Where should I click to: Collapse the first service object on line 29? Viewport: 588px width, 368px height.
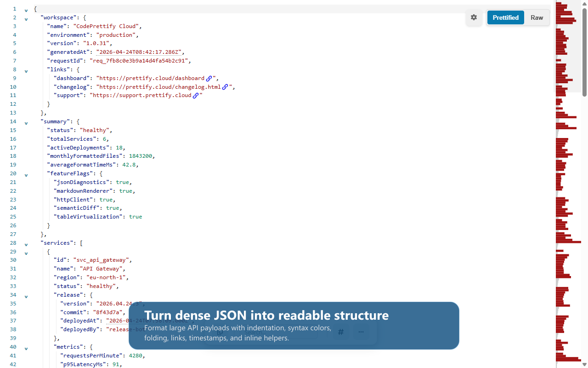pyautogui.click(x=26, y=253)
